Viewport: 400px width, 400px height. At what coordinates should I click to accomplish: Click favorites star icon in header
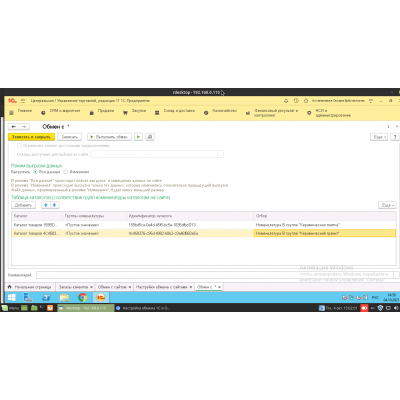[x=306, y=101]
